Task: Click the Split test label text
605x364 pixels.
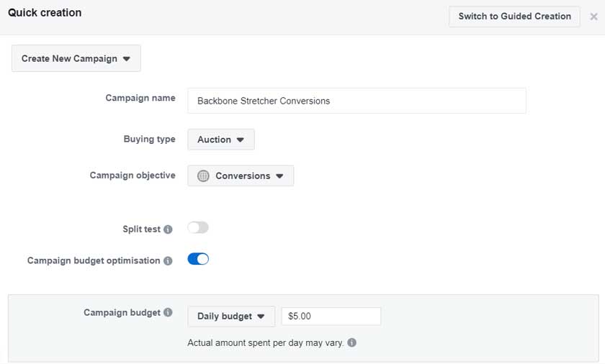Action: click(141, 229)
